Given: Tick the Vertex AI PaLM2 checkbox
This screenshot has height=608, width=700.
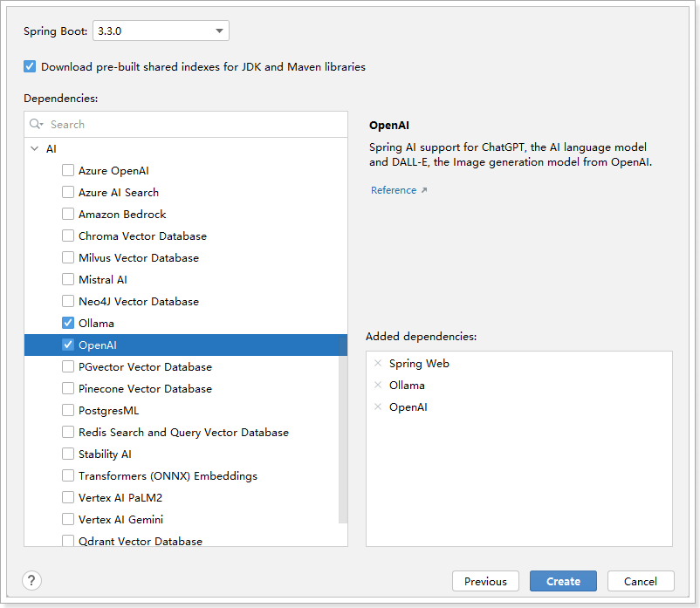Looking at the screenshot, I should click(68, 497).
